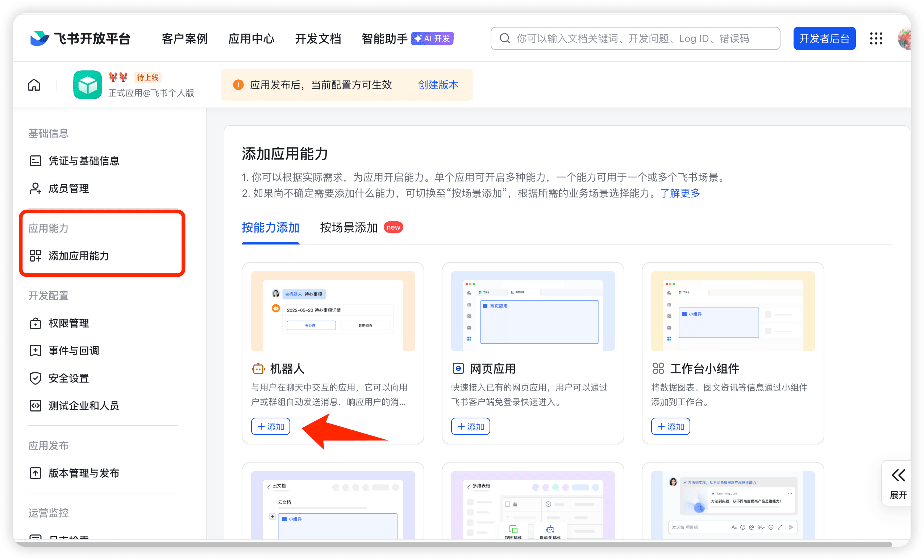This screenshot has height=560, width=924.
Task: Click the upload icon next to 版本管理与发布
Action: pos(35,473)
